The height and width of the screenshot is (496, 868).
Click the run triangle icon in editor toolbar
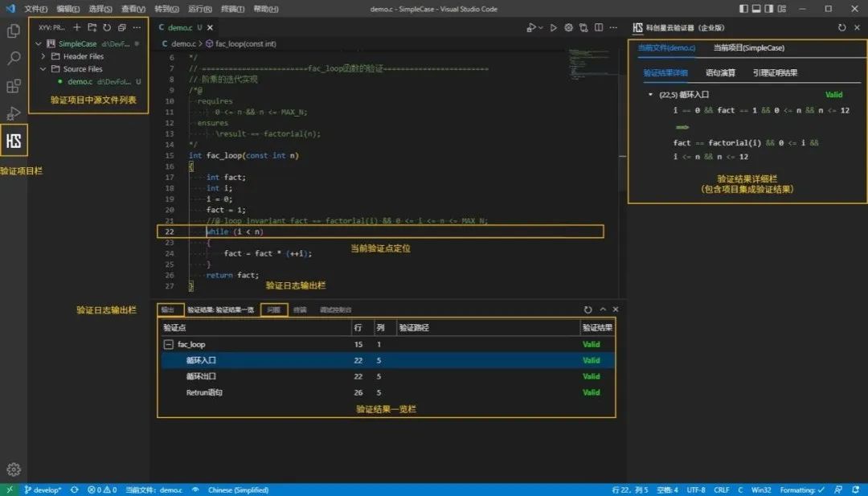point(553,27)
